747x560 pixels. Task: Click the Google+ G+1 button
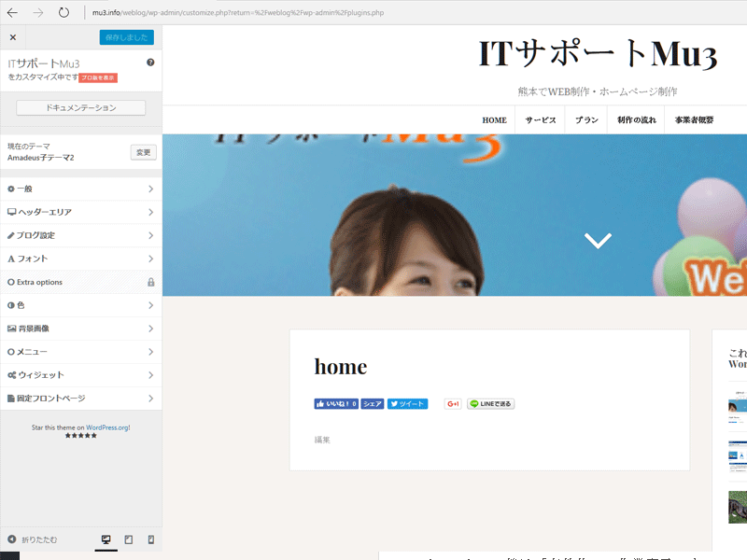(453, 404)
